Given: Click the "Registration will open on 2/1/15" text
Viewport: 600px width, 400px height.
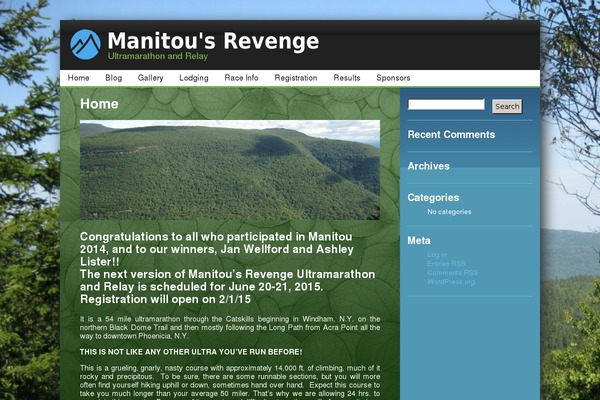Looking at the screenshot, I should [165, 299].
